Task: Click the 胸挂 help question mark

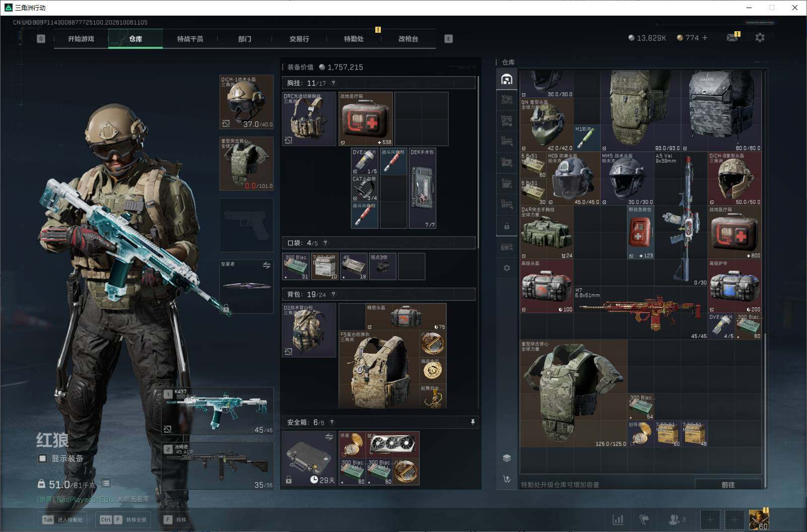Action: [333, 83]
